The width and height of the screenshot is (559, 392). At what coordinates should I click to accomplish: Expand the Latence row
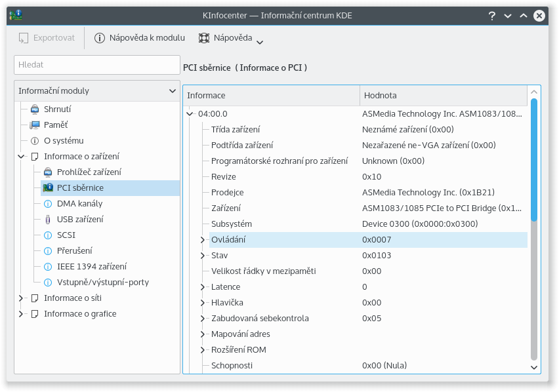[x=203, y=286]
